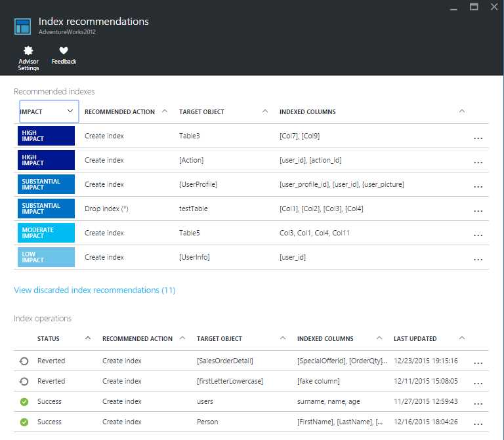
Task: Sort Index operations by STATUS column
Action: point(49,339)
